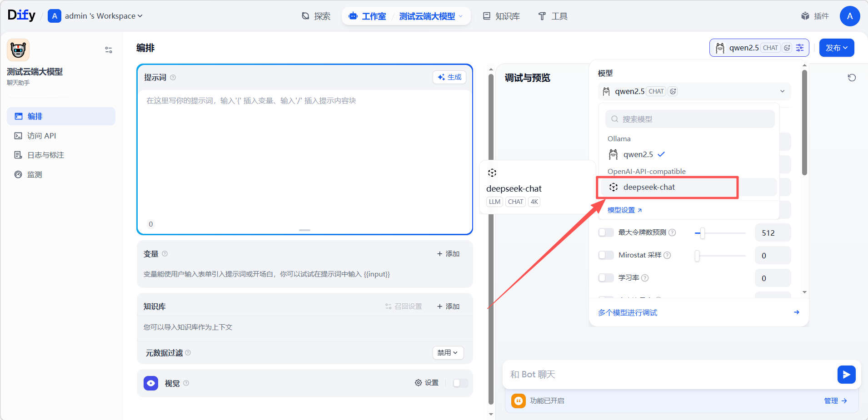The height and width of the screenshot is (420, 868).
Task: Expand the 测试云端大模型 app switcher
Action: (x=431, y=16)
